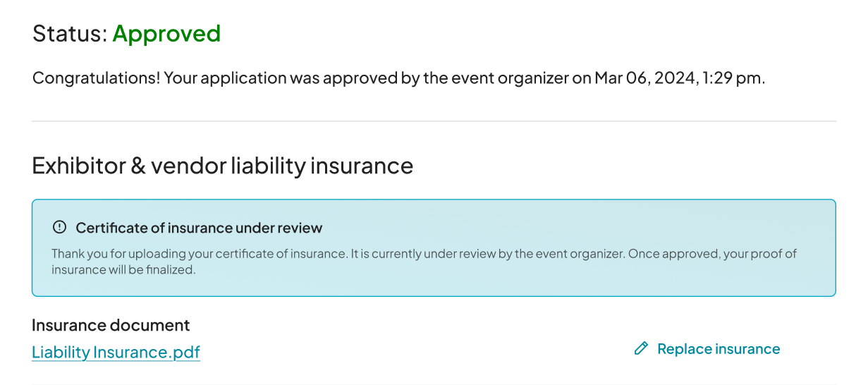The height and width of the screenshot is (385, 868).
Task: Click the "Status:" label
Action: [x=70, y=33]
